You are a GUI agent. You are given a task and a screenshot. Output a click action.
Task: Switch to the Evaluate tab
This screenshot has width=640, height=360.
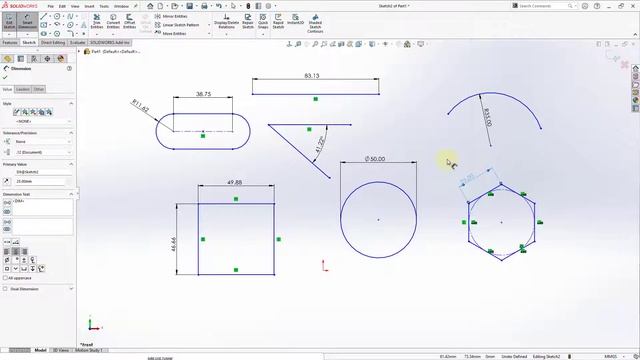[77, 42]
